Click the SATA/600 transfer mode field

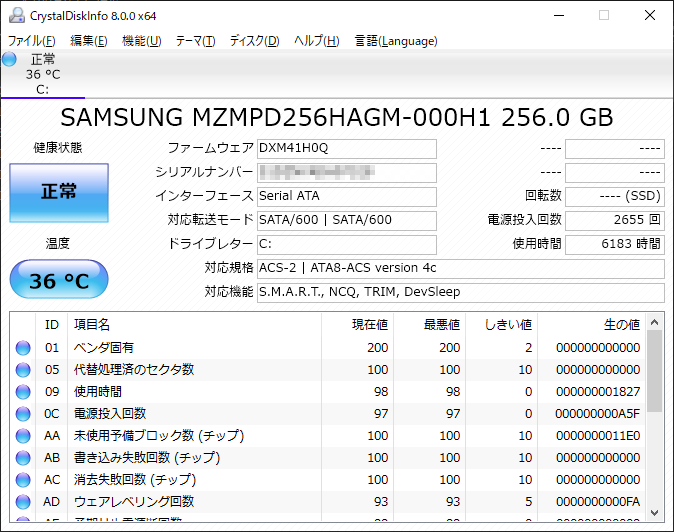coord(347,220)
